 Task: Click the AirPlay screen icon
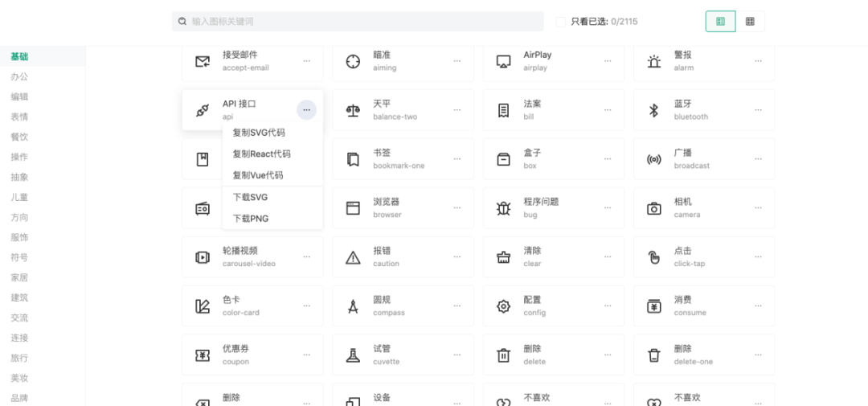[504, 61]
